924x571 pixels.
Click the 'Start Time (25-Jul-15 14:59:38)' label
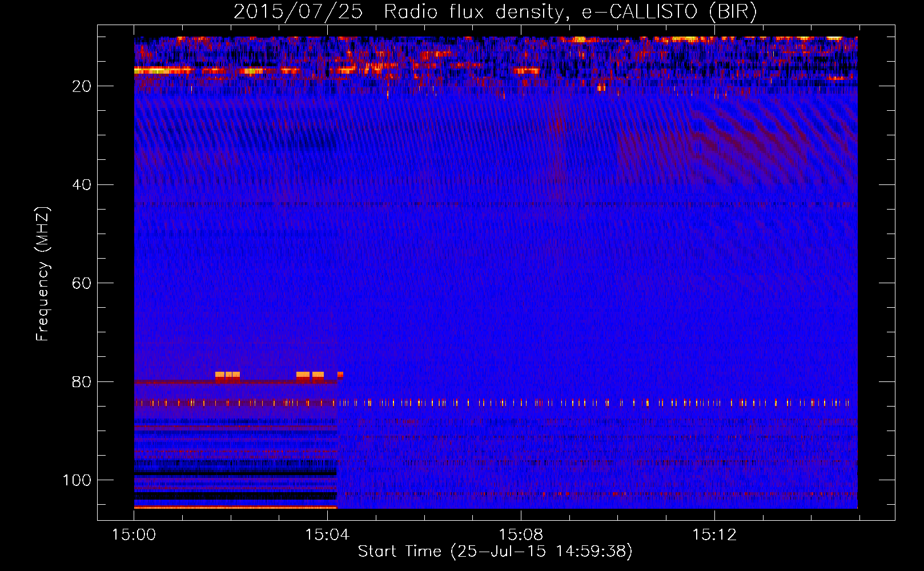click(495, 552)
